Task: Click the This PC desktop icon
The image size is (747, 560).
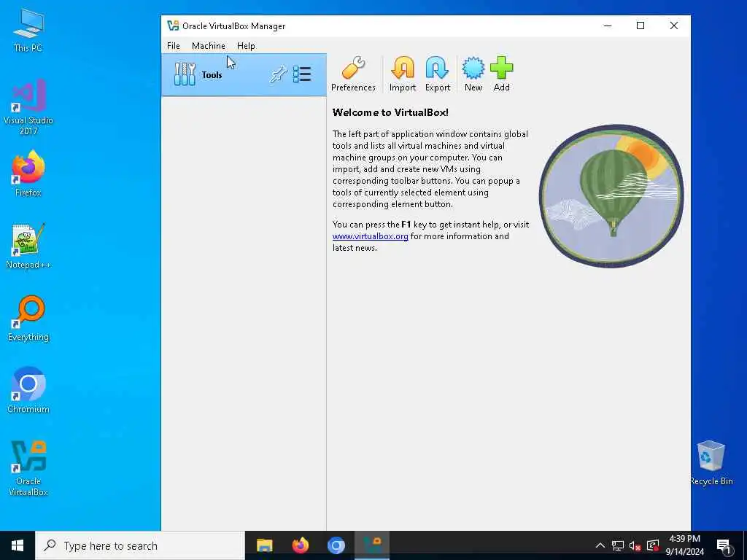Action: [x=28, y=31]
